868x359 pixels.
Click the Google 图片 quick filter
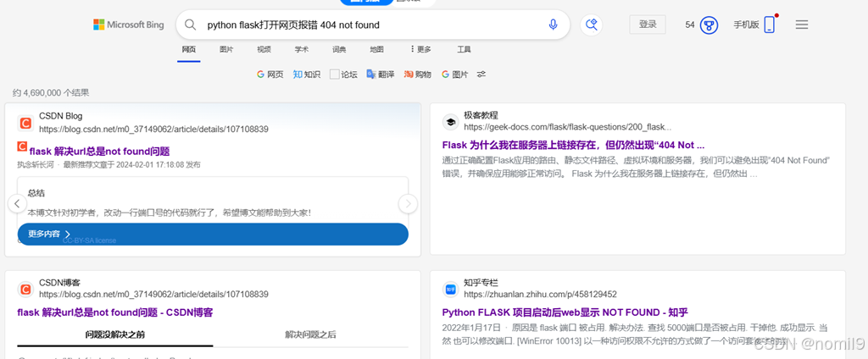click(x=454, y=75)
